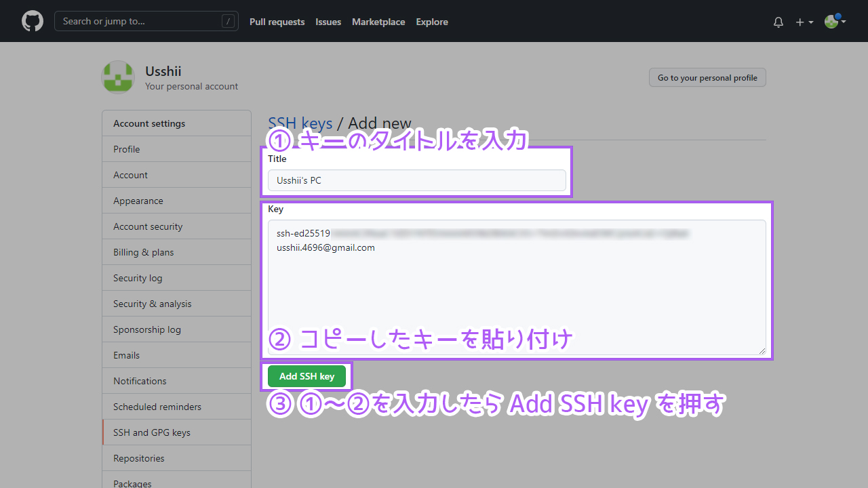Select Appearance in sidebar
The height and width of the screenshot is (488, 868).
pyautogui.click(x=176, y=201)
